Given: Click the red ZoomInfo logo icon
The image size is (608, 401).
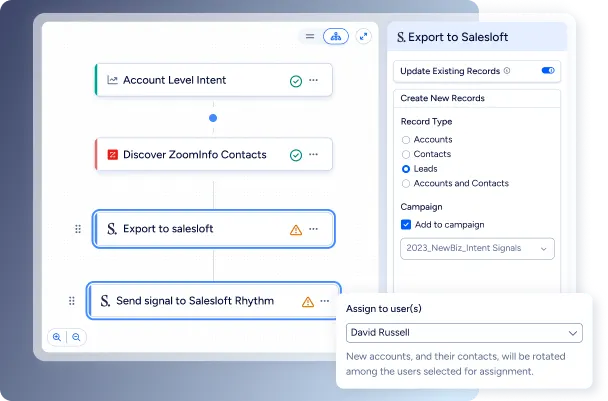Looking at the screenshot, I should (x=112, y=155).
